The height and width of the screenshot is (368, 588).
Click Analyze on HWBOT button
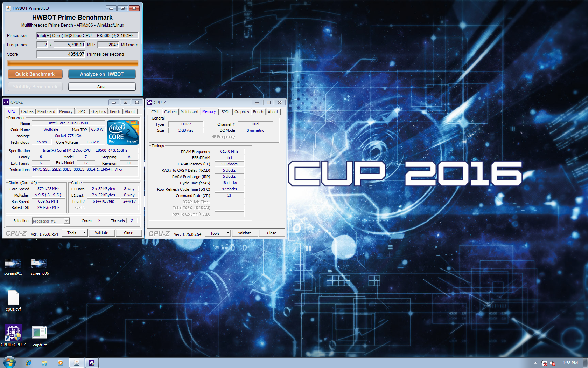[102, 74]
